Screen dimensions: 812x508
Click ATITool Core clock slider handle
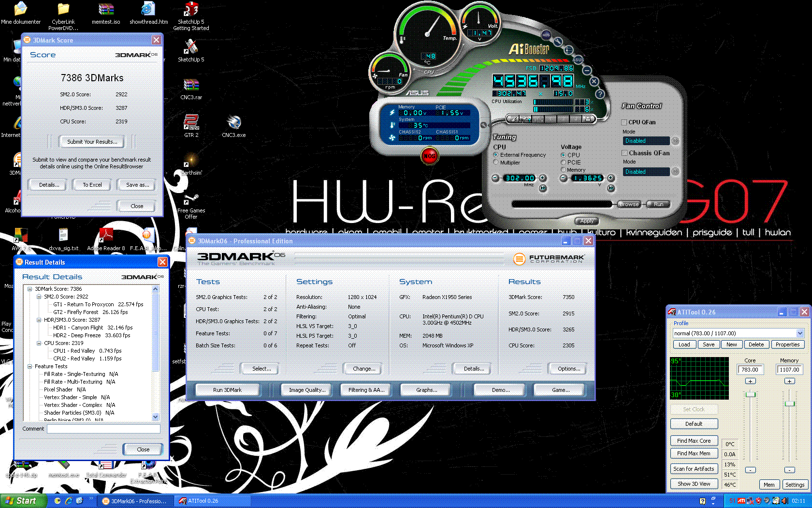click(750, 394)
